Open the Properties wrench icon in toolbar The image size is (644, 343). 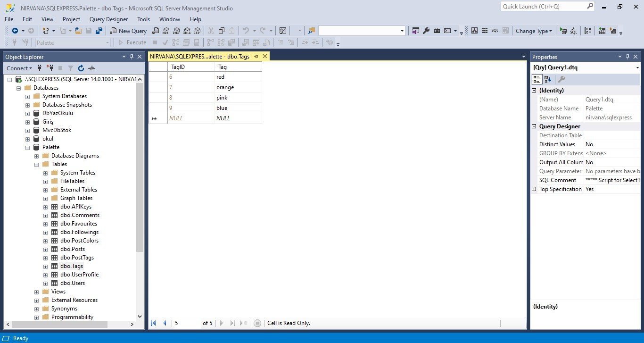click(426, 31)
